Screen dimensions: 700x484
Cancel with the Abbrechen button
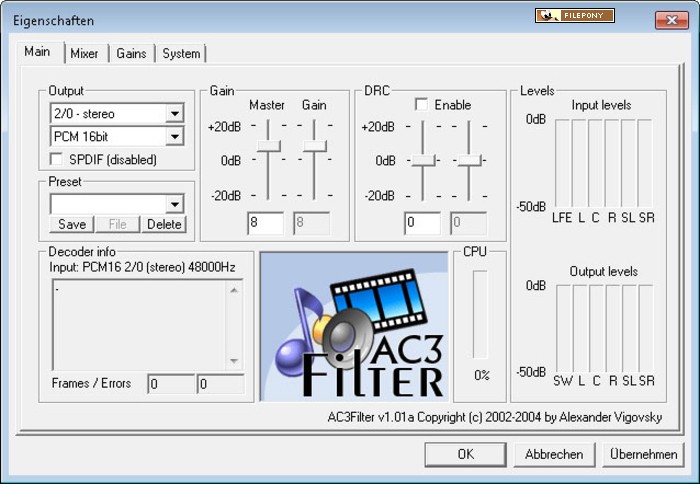(x=554, y=455)
